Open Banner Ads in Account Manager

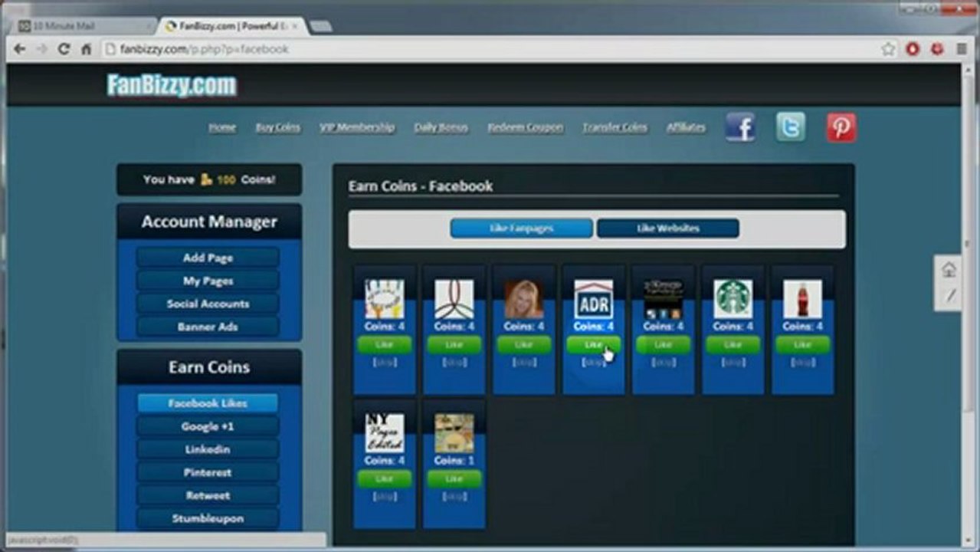click(x=208, y=327)
